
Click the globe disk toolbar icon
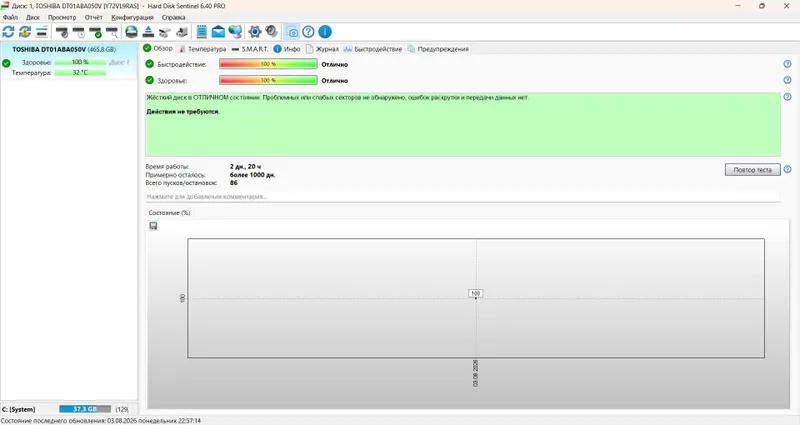pyautogui.click(x=132, y=32)
